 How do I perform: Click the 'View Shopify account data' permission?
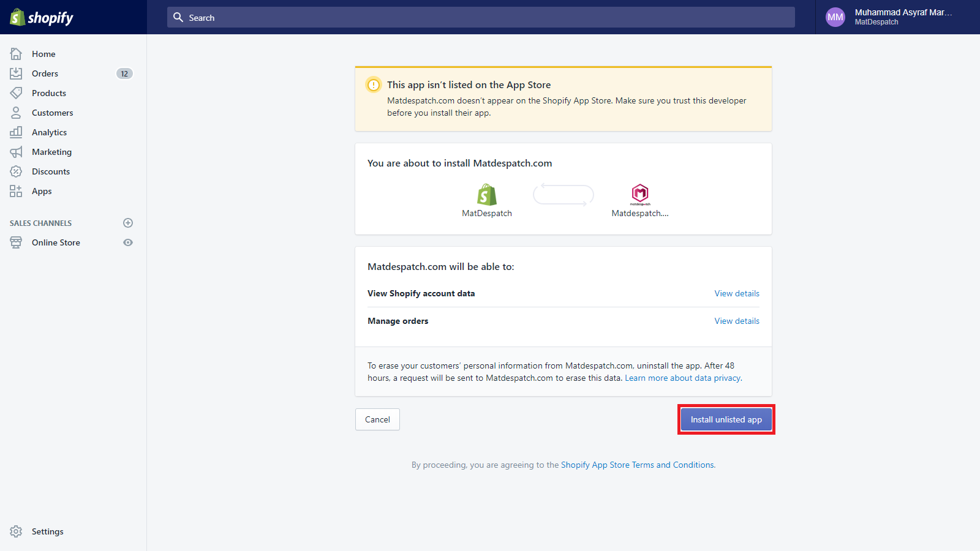pyautogui.click(x=421, y=293)
